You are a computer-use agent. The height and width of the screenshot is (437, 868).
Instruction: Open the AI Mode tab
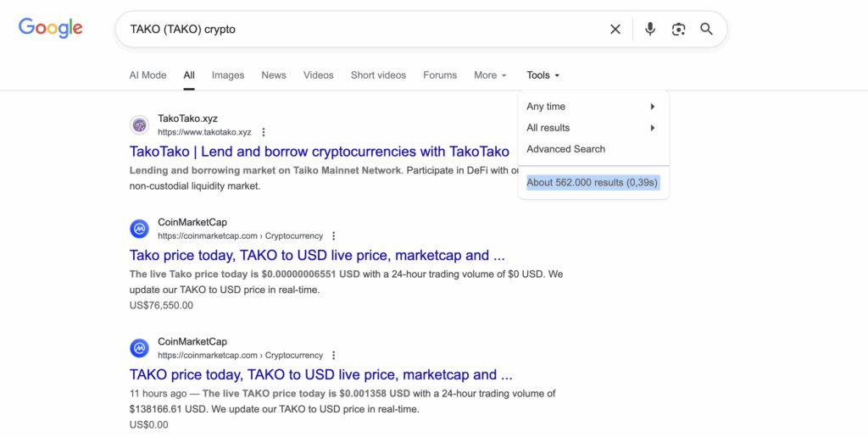click(x=147, y=75)
